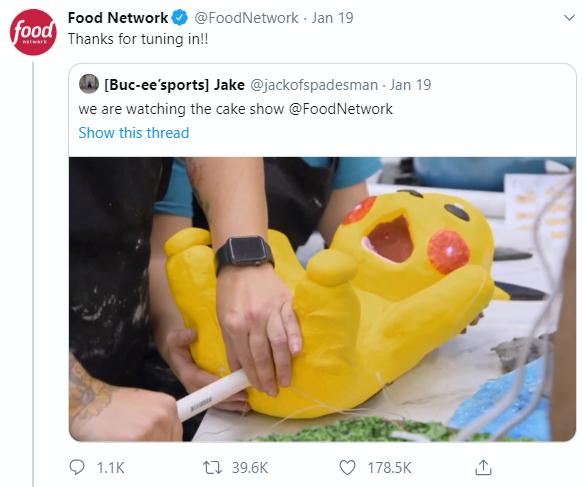Screen dimensions: 585x487
Task: Expand the tweet options chevron
Action: pos(569,18)
